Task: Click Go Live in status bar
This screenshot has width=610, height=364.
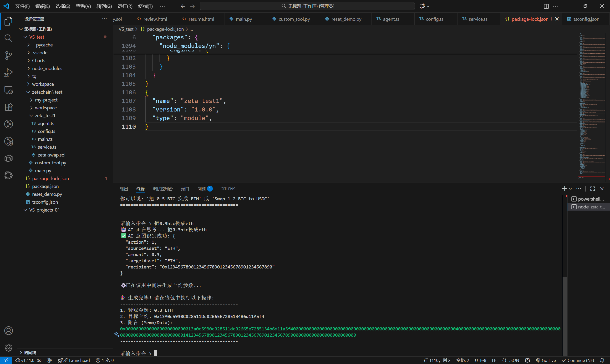Action: pos(546,360)
